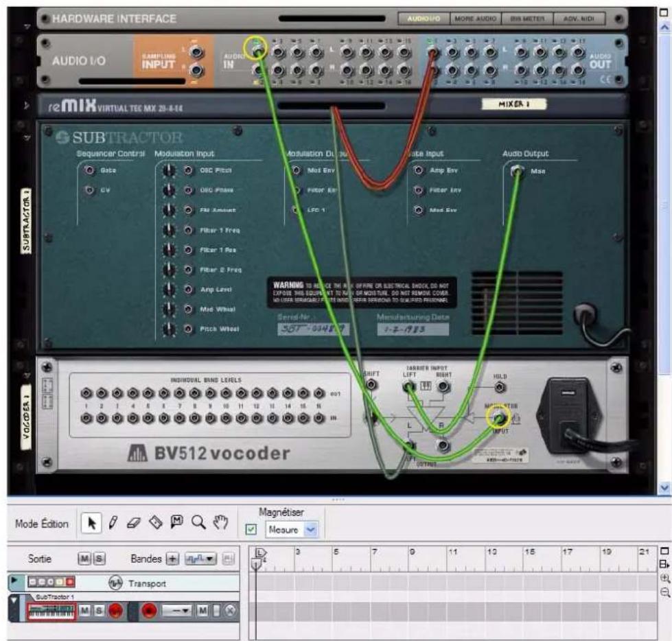
Task: Click the Sampling Input L jack
Action: click(x=196, y=53)
